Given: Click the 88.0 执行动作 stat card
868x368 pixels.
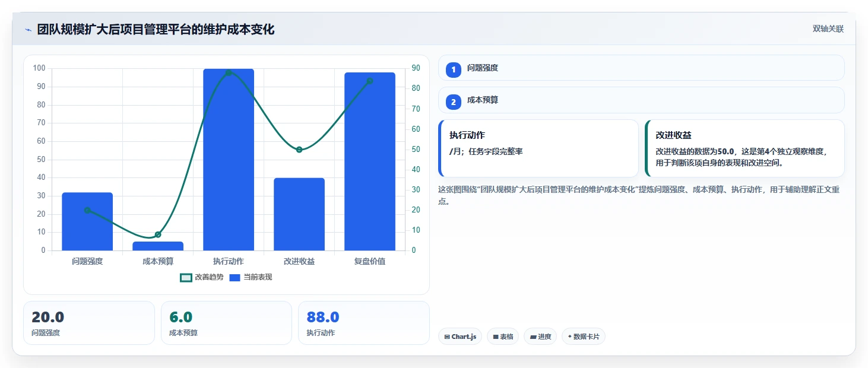Looking at the screenshot, I should pos(363,323).
